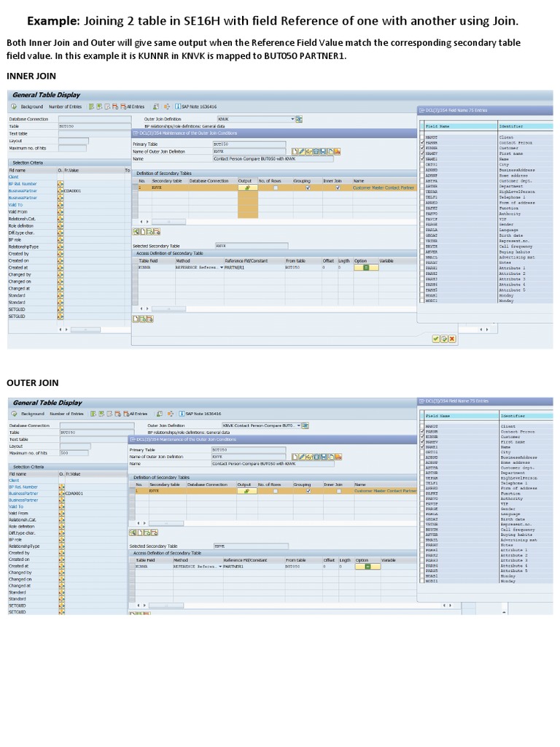Click the Table field containing BUT050, INNER JOIN screenshot
Screen dimensions: 560x747
[95, 126]
